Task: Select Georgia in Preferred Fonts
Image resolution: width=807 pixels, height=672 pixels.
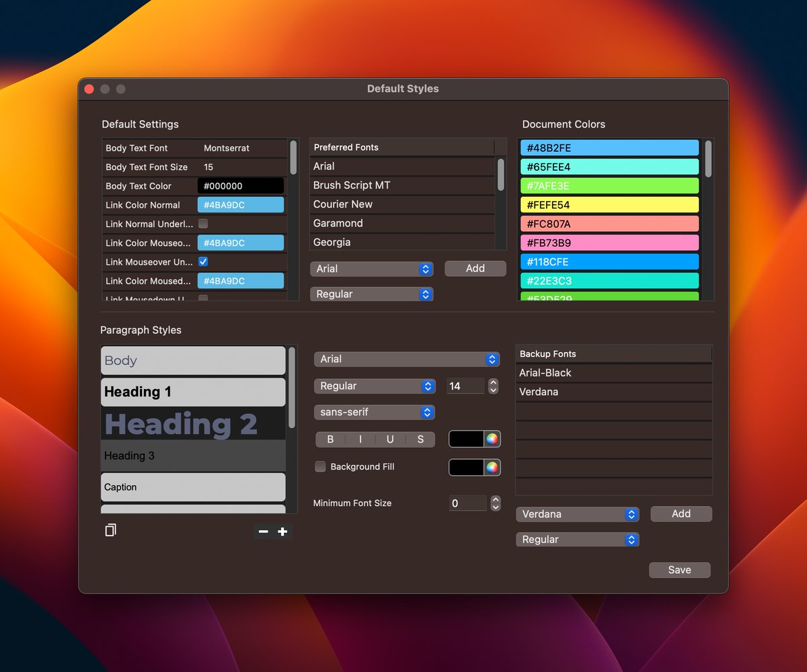Action: pos(402,242)
